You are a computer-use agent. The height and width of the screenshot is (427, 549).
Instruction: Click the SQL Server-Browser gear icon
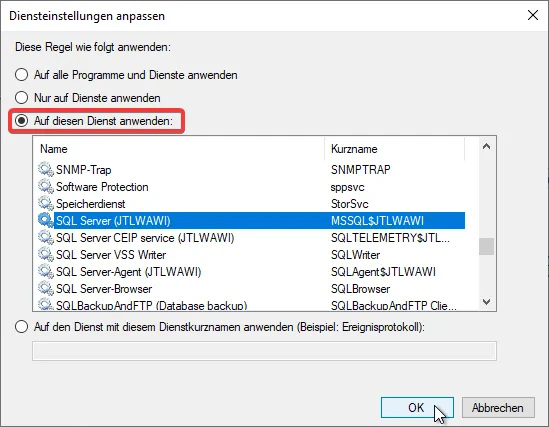click(46, 289)
